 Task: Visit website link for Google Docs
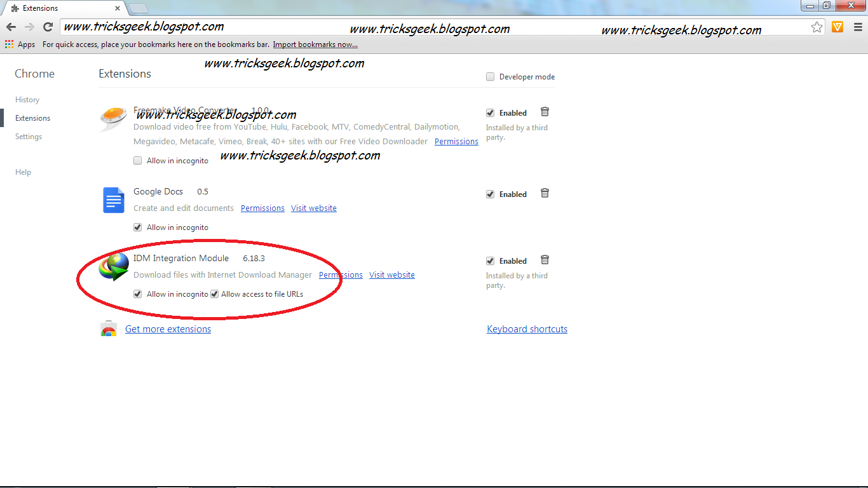pyautogui.click(x=314, y=208)
